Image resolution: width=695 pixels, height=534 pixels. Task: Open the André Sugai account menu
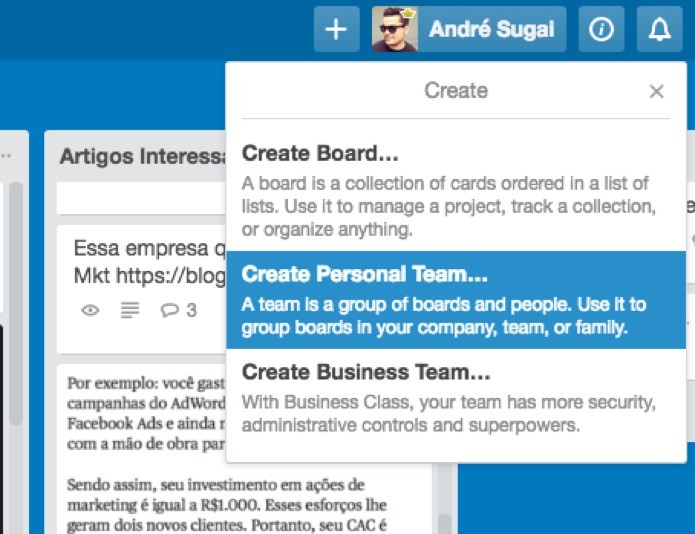tap(469, 29)
